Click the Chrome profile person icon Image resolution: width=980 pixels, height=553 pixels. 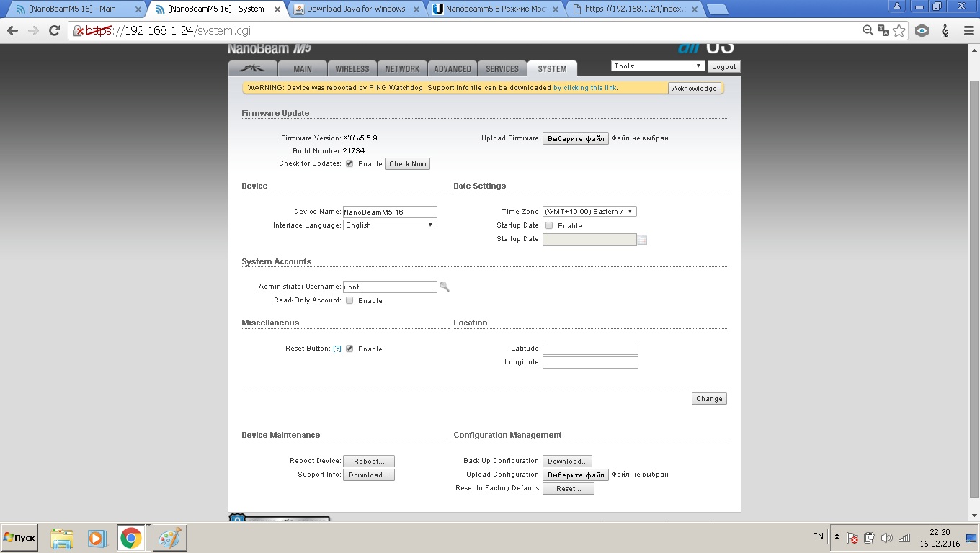(898, 6)
